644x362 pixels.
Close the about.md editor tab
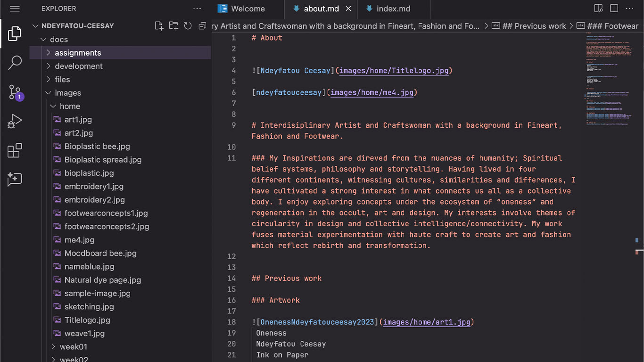click(x=348, y=9)
